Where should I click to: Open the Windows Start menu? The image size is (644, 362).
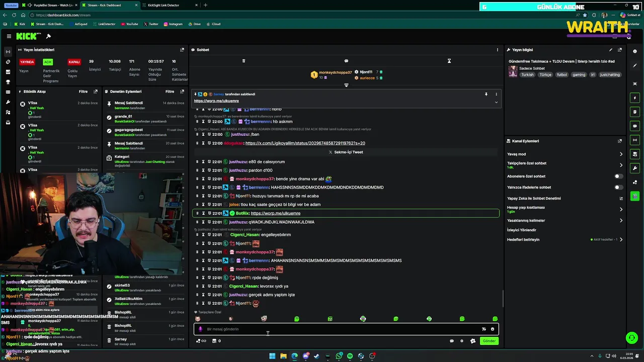tap(272, 356)
